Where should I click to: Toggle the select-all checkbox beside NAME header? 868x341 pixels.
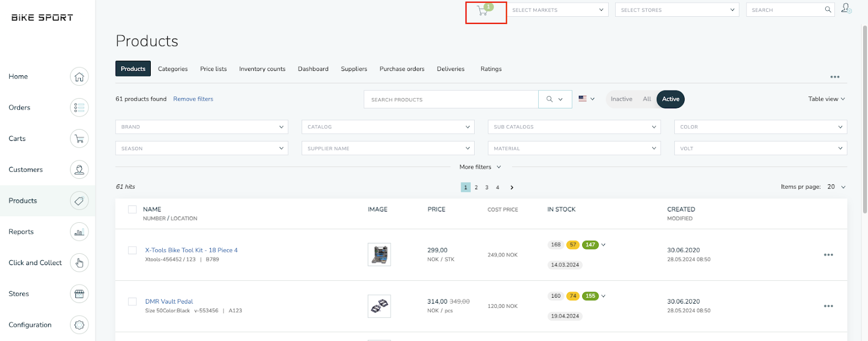[132, 209]
